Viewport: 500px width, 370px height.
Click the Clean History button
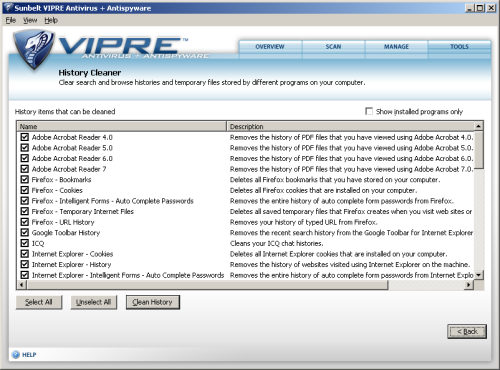click(x=153, y=302)
